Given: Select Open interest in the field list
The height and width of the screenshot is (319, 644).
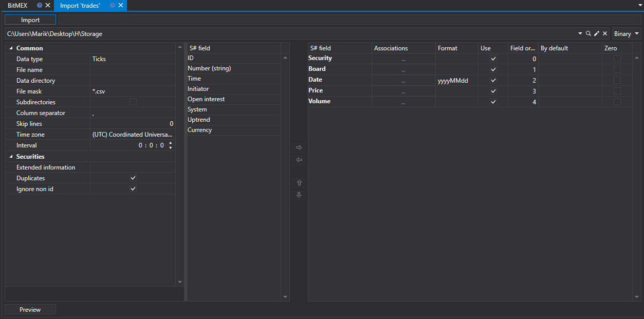Looking at the screenshot, I should pos(233,99).
